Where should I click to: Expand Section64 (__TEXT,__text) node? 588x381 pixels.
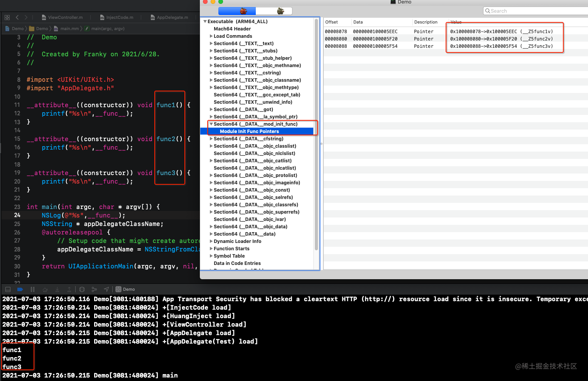click(x=211, y=44)
